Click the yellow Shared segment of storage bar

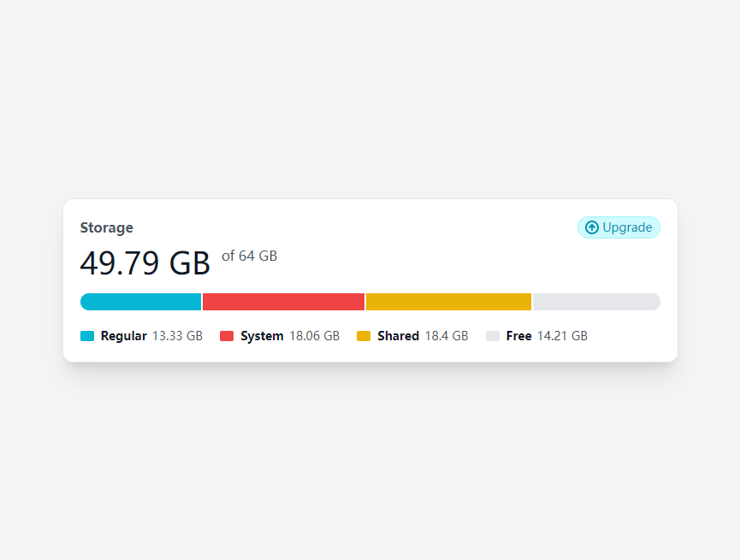[x=448, y=302]
